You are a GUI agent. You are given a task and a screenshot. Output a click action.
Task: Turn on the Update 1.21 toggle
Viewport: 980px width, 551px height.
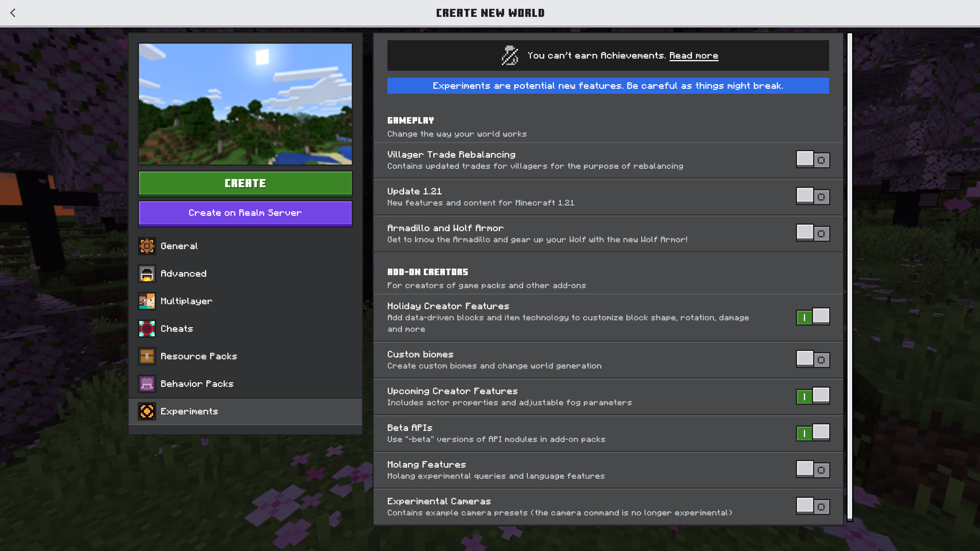coord(813,196)
